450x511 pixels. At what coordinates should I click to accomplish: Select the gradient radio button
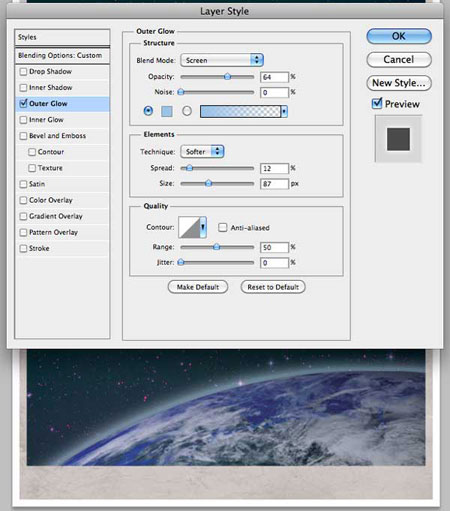[x=187, y=111]
